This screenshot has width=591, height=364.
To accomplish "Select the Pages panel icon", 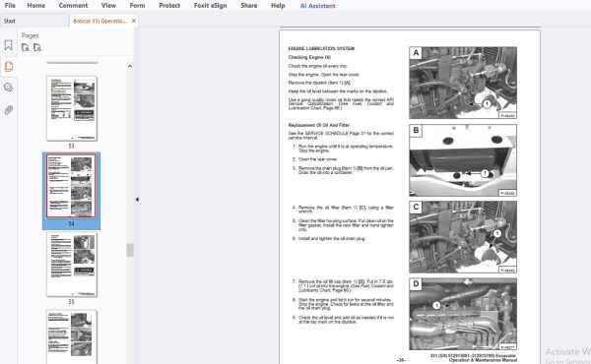I will [x=8, y=67].
